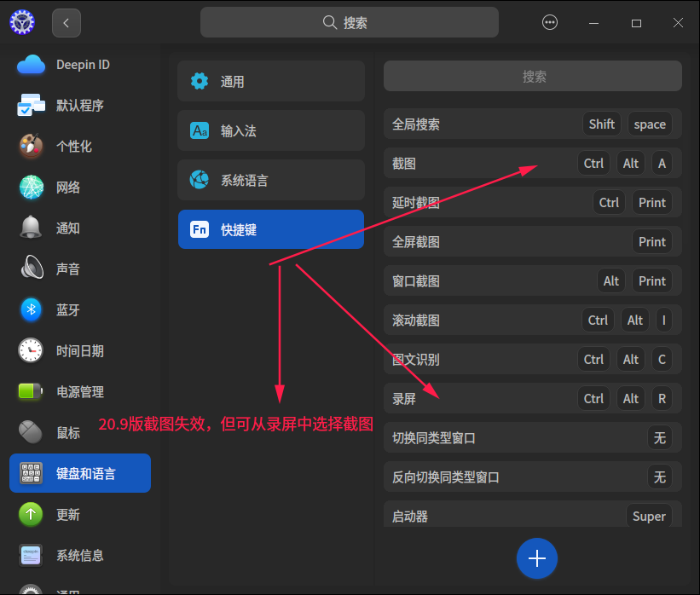This screenshot has width=700, height=595.
Task: Open the Mouse (鼠标) icon
Action: (x=31, y=432)
